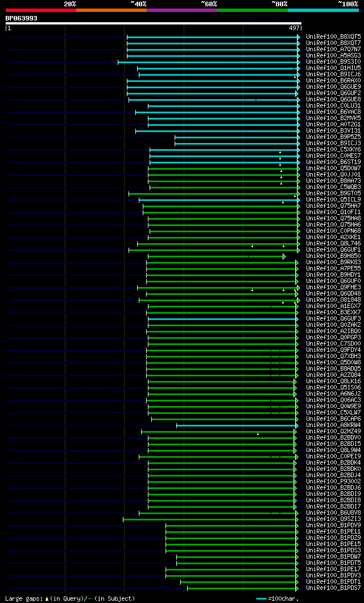The image size is (364, 603).
Task: Click the long green bar for UniRef100_Q9SZI3
Action: [x=210, y=519]
